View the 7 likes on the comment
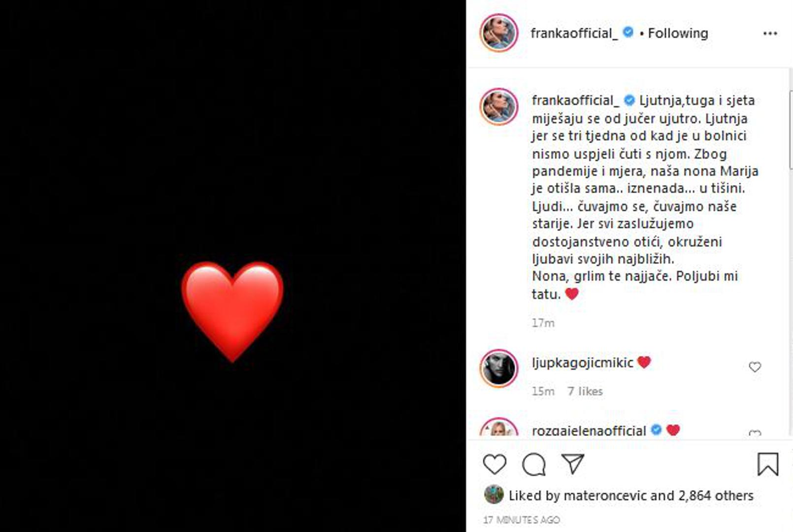793x532 pixels. coord(585,391)
